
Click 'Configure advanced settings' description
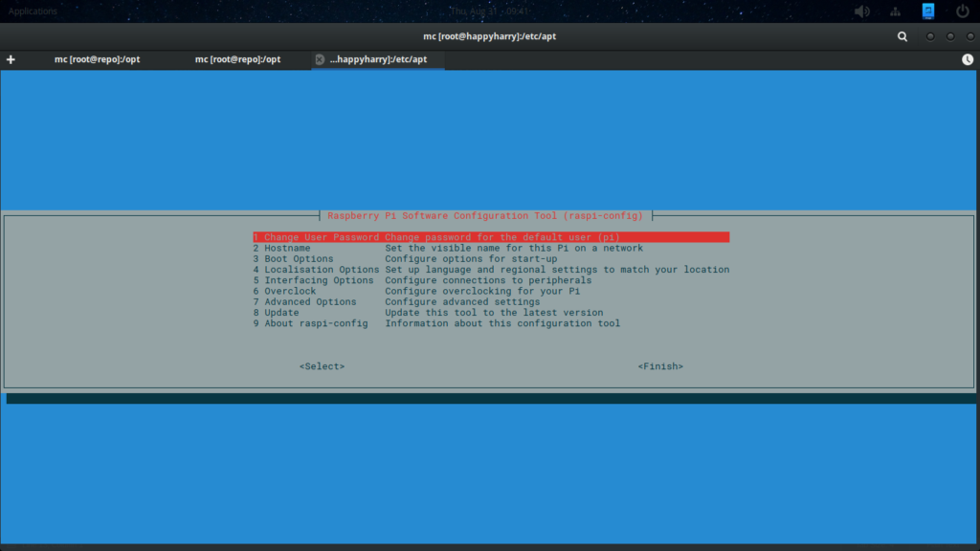462,301
